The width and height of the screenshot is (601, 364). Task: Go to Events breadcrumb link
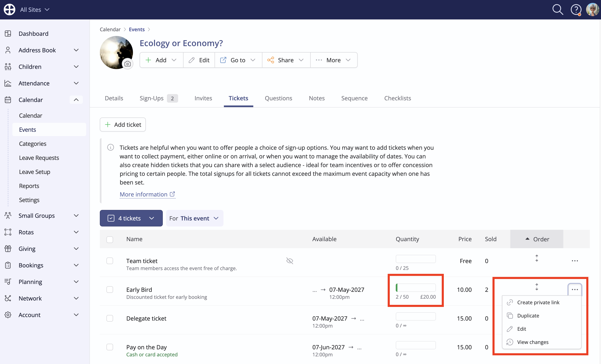click(137, 29)
